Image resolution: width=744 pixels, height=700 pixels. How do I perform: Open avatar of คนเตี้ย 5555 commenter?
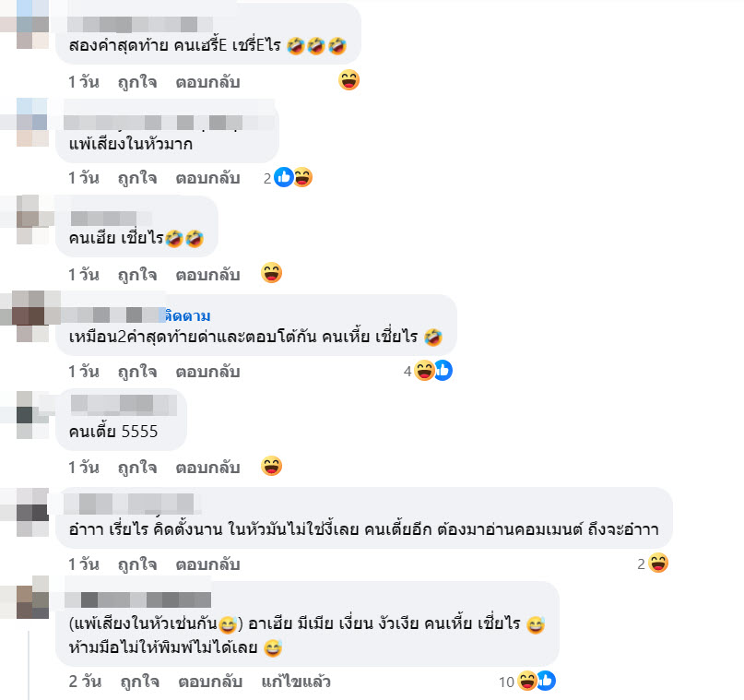(x=33, y=415)
